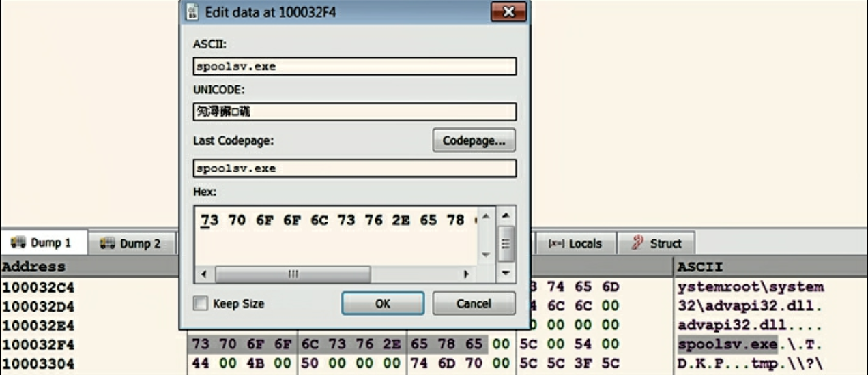Screen dimensions: 868x375
Task: Confirm the edit with OK
Action: pyautogui.click(x=383, y=303)
